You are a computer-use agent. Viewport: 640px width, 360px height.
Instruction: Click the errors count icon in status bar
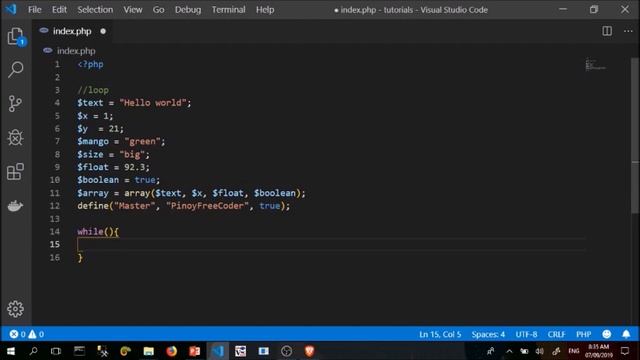pyautogui.click(x=13, y=334)
